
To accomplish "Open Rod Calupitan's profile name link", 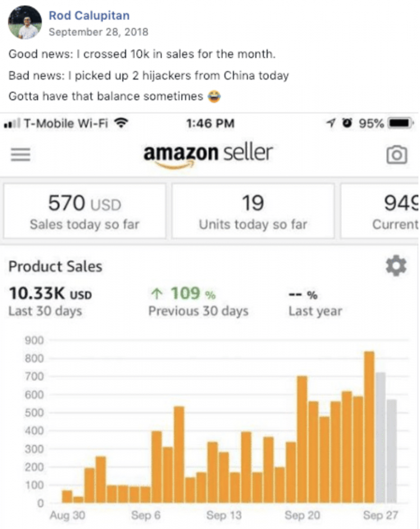I will [x=89, y=15].
